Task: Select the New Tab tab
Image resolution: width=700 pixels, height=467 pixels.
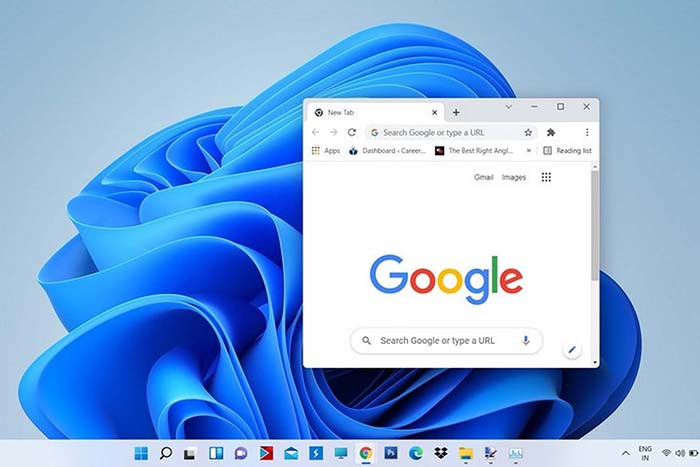Action: 375,113
